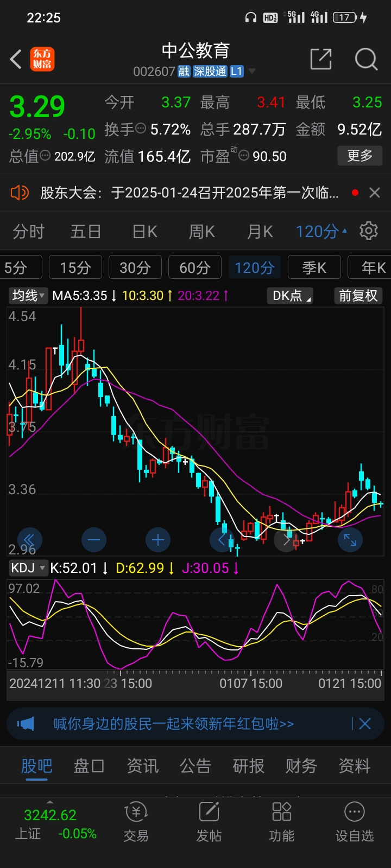Tap info icon beside 总值
391x868 pixels.
(x=45, y=156)
